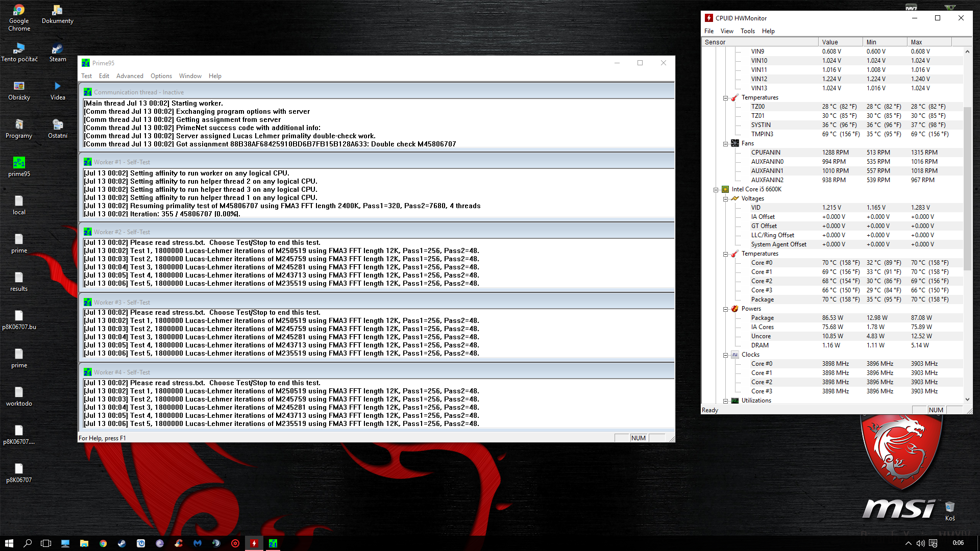Screen dimensions: 980x551
Task: Click the Min column header
Action: click(885, 42)
